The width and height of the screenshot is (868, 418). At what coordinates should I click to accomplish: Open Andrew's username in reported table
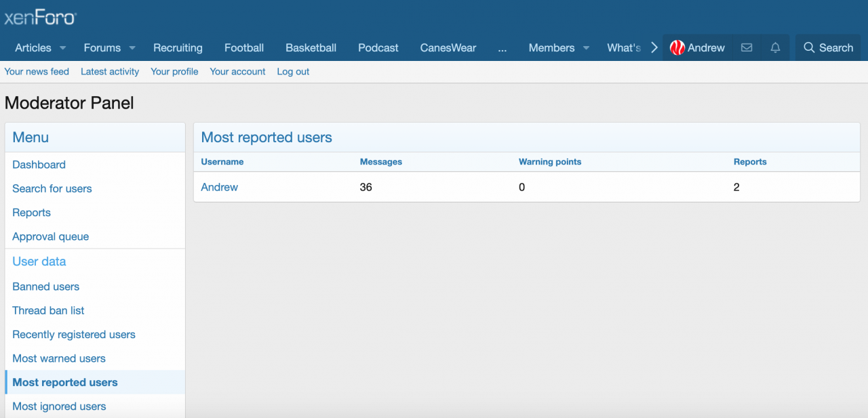pyautogui.click(x=220, y=187)
